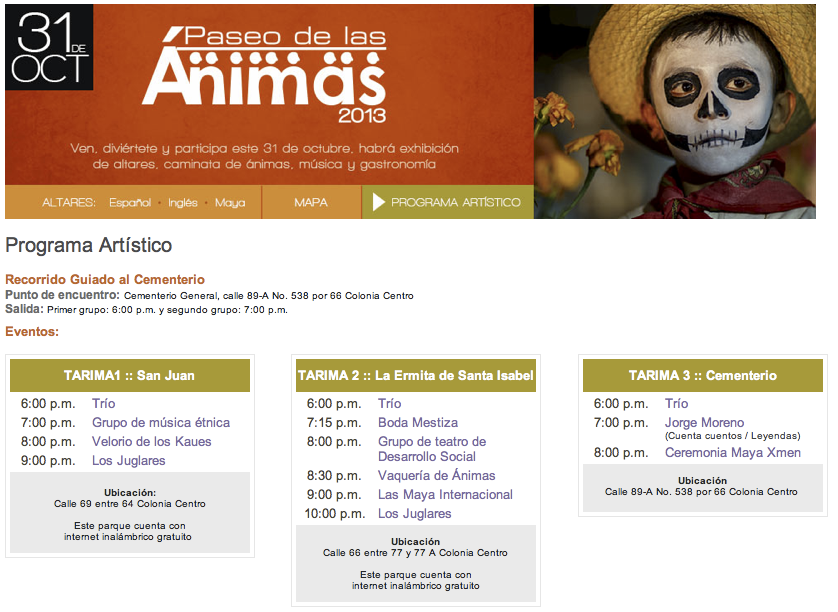Open the Inglés altares link

183,202
